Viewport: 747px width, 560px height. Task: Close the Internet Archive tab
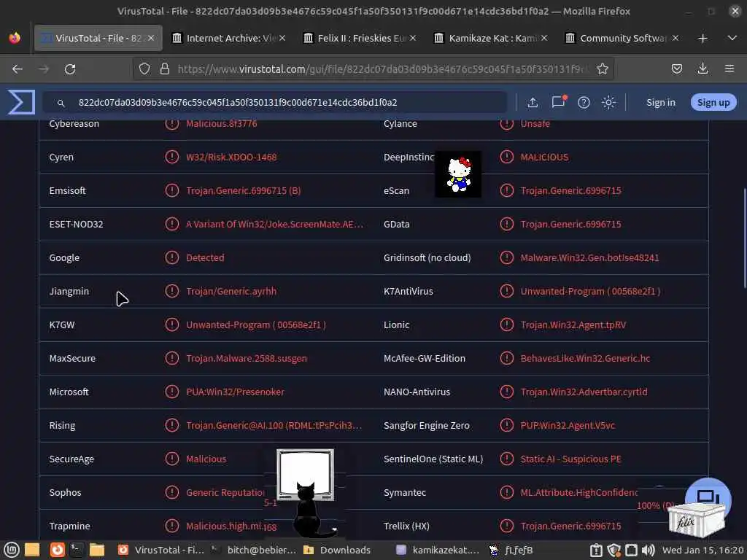click(x=282, y=38)
